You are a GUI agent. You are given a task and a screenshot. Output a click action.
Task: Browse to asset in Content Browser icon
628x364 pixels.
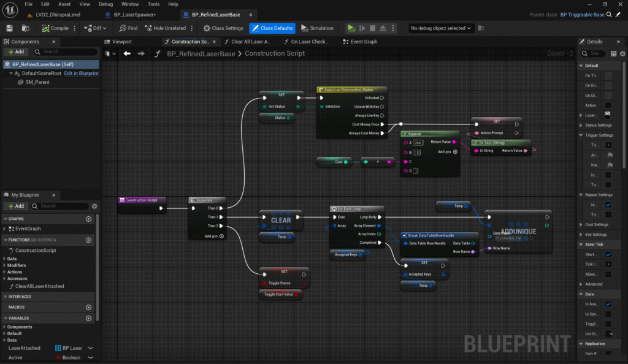point(25,28)
